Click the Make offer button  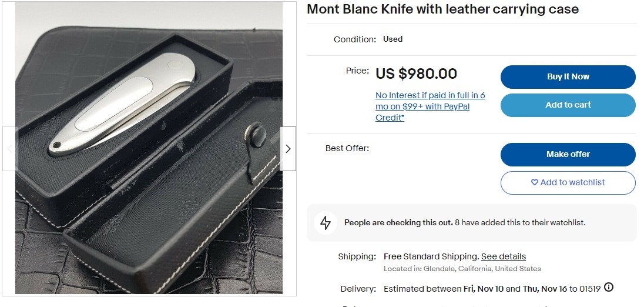coord(568,154)
